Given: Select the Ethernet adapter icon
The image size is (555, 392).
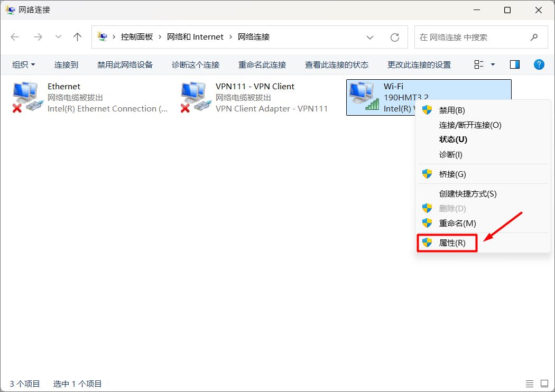Looking at the screenshot, I should 27,97.
